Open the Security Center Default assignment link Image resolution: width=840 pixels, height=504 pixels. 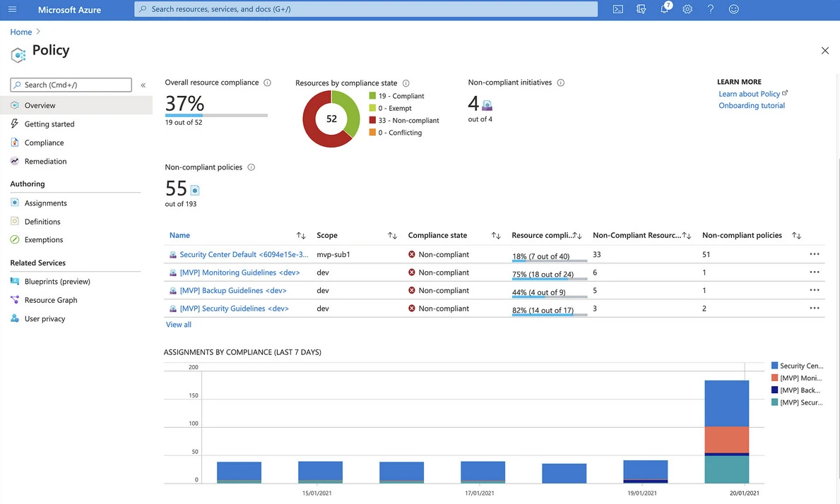pyautogui.click(x=244, y=255)
